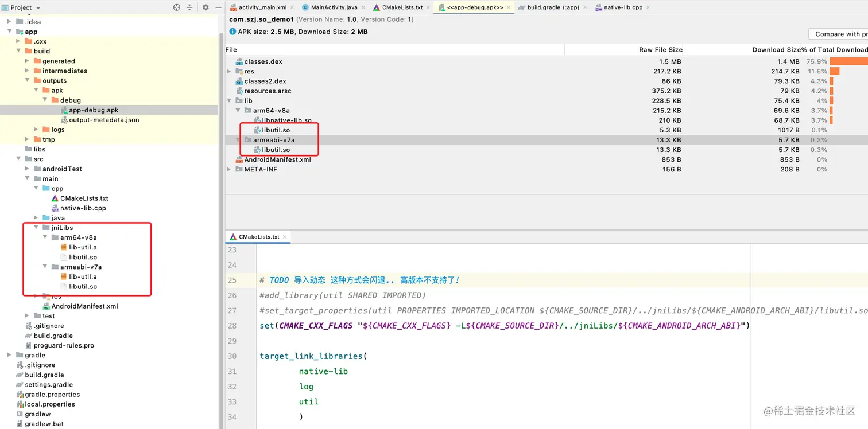Close the MainActivity.java tab
The height and width of the screenshot is (429, 868).
[363, 7]
